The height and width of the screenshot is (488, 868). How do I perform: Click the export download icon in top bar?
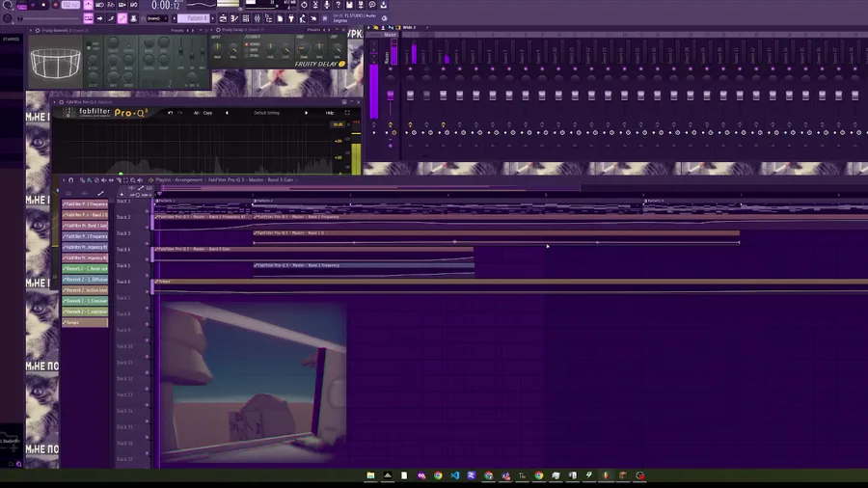coord(383,5)
